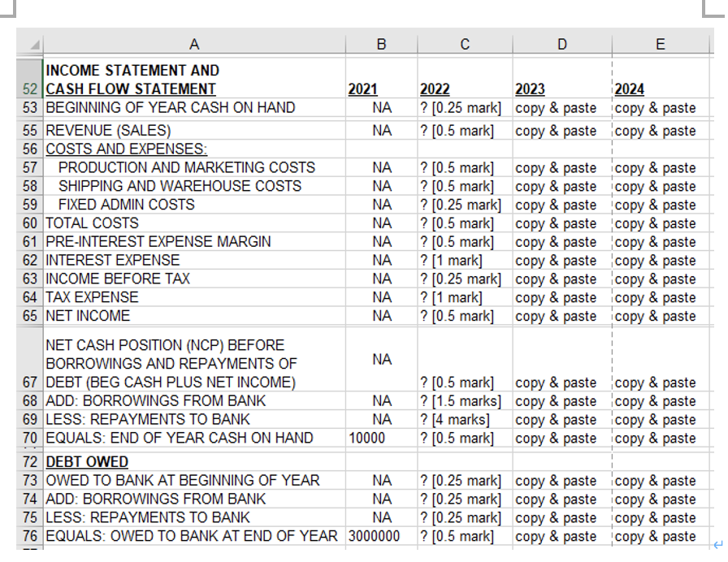Select column C header
This screenshot has height=562, width=728.
click(465, 44)
